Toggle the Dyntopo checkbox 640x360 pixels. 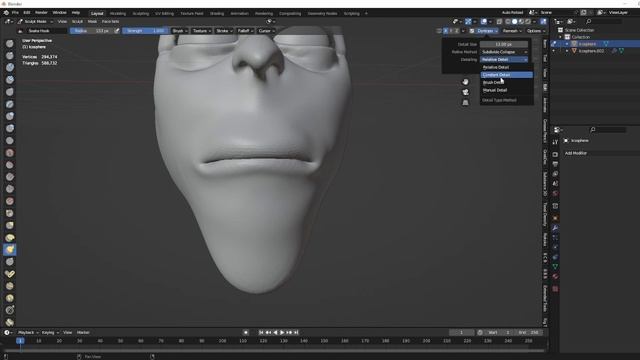pyautogui.click(x=472, y=31)
